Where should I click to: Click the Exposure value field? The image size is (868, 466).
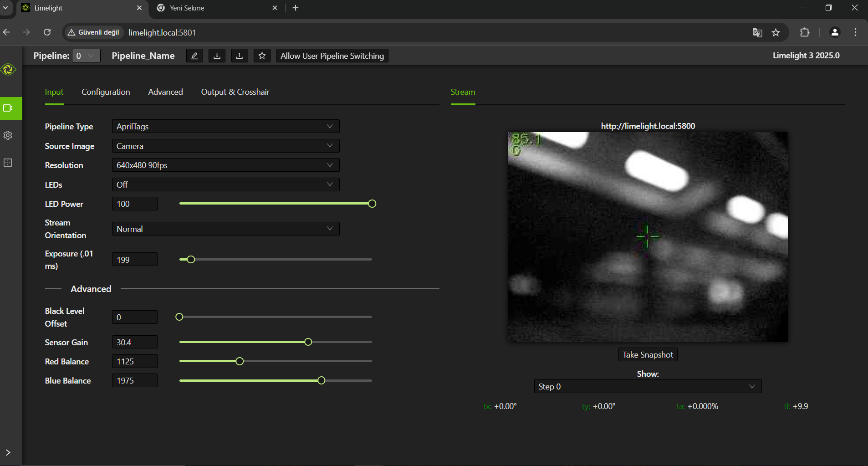[x=135, y=259]
